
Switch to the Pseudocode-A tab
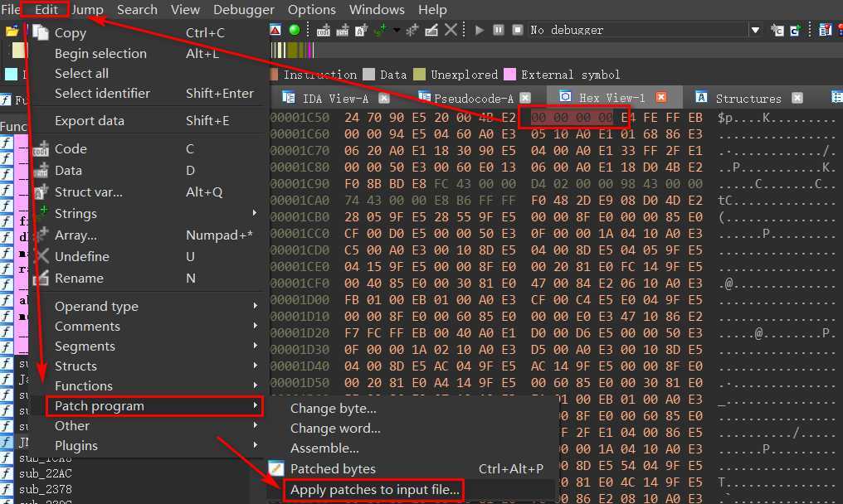tap(473, 99)
